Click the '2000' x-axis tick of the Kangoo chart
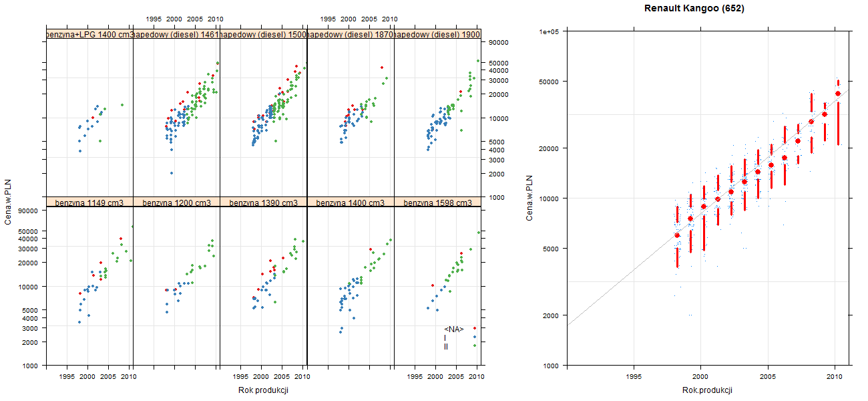This screenshot has width=868, height=401. (x=700, y=377)
